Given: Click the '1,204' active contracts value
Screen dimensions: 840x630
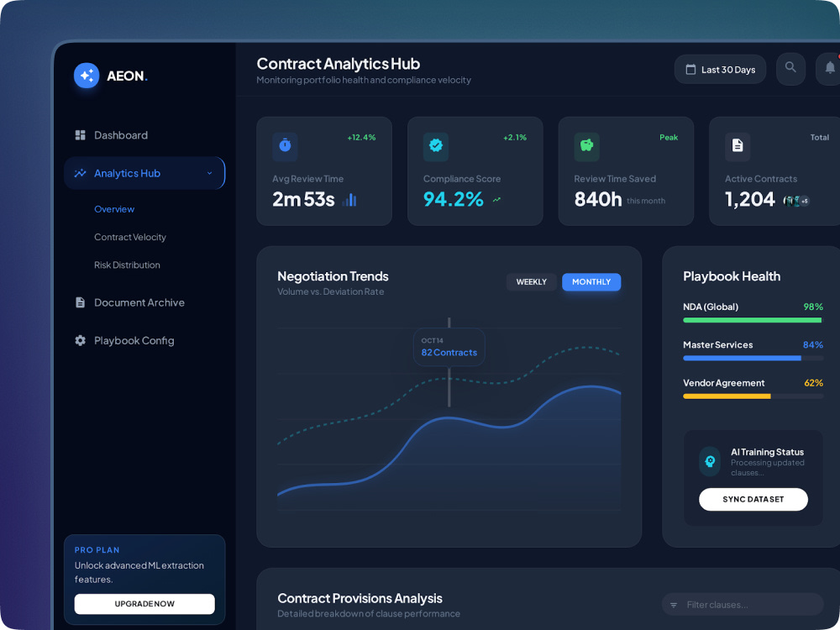Looking at the screenshot, I should 750,199.
